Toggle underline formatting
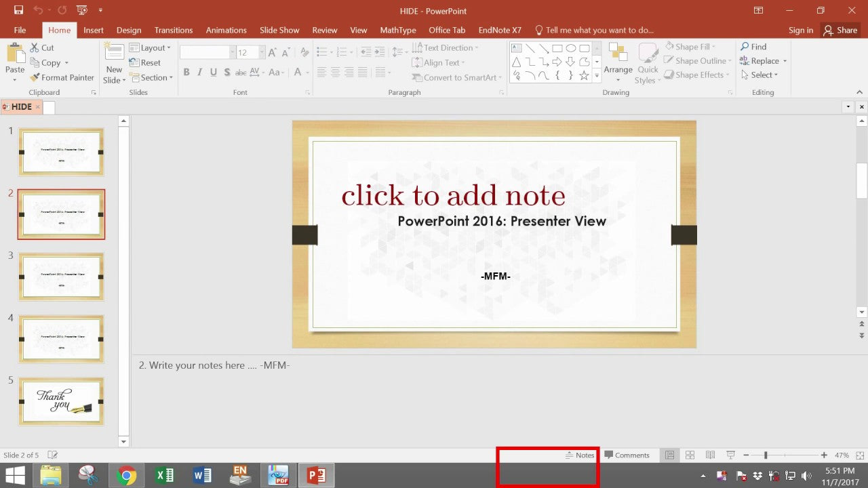 (x=214, y=73)
